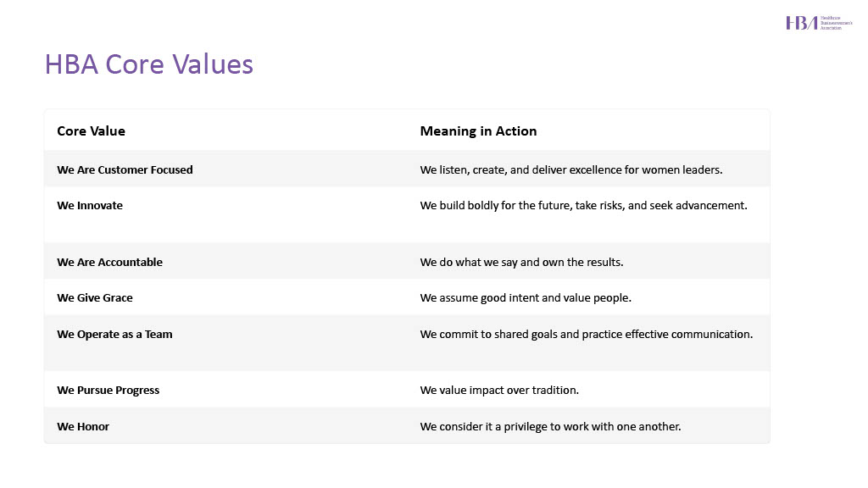
Task: Click "We assume good intent" description
Action: pos(524,298)
